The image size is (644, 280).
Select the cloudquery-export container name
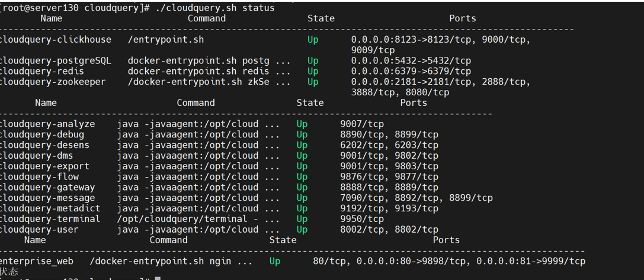point(44,166)
